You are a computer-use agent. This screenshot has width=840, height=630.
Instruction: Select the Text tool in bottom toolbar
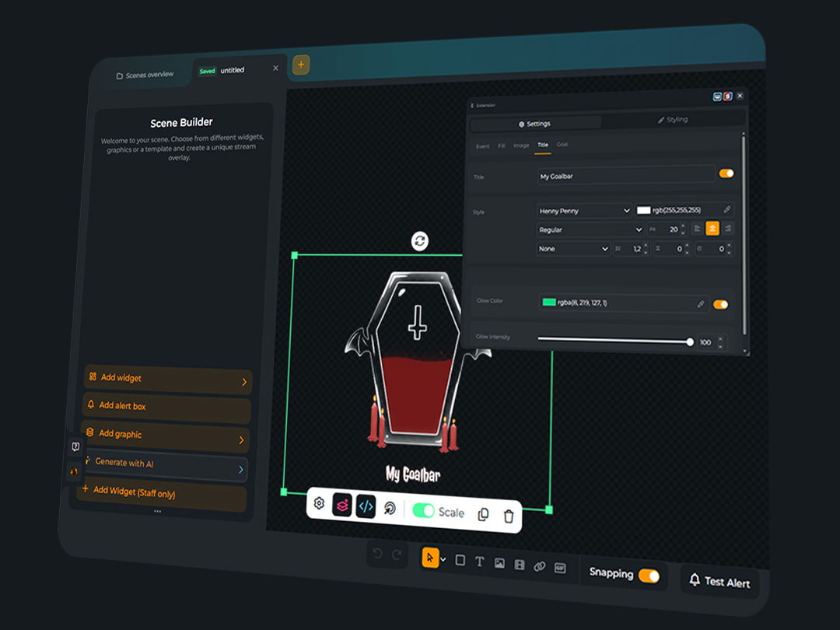pos(479,562)
